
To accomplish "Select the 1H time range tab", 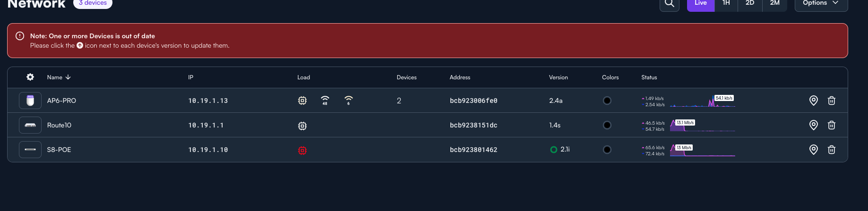I will coord(726,4).
